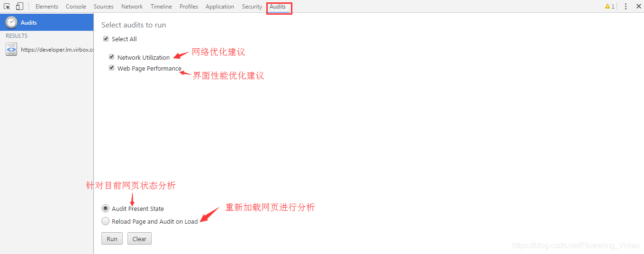Click the Audits clock icon in sidebar
This screenshot has width=644, height=254.
(11, 22)
